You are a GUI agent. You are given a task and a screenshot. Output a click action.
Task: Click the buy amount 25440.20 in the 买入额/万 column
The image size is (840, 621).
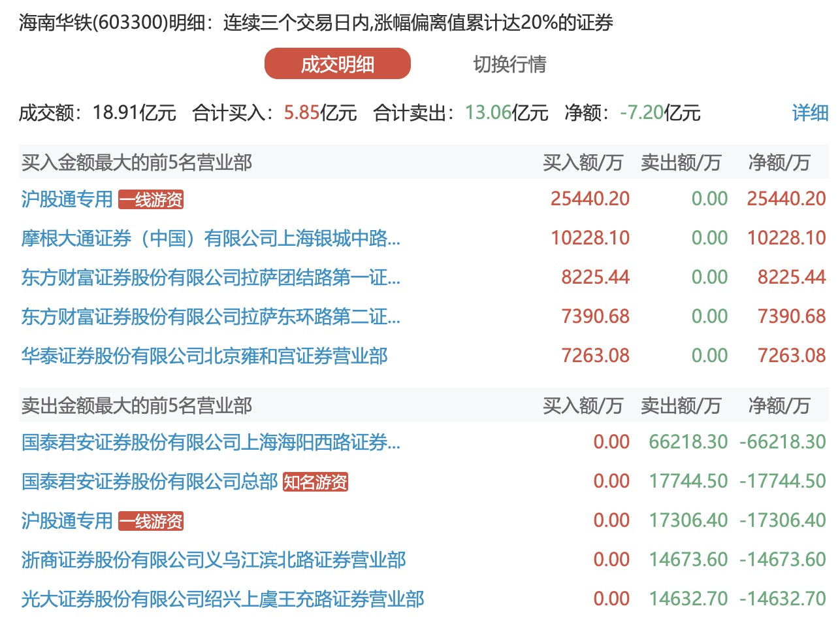[590, 199]
